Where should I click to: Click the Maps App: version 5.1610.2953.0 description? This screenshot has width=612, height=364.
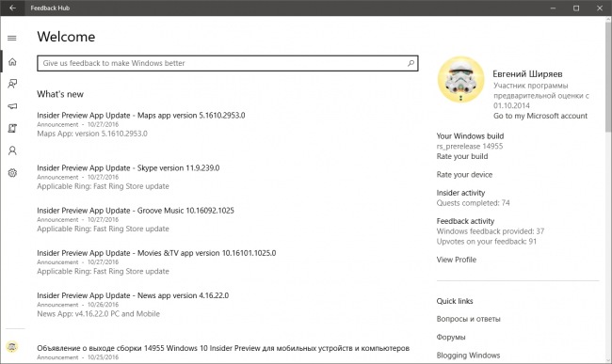(x=92, y=134)
